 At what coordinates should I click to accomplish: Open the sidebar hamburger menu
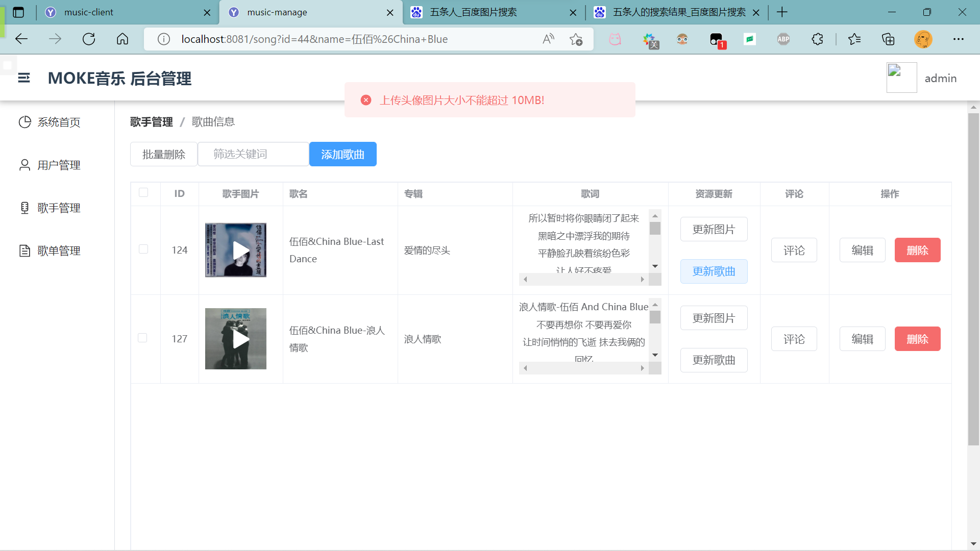[x=23, y=78]
